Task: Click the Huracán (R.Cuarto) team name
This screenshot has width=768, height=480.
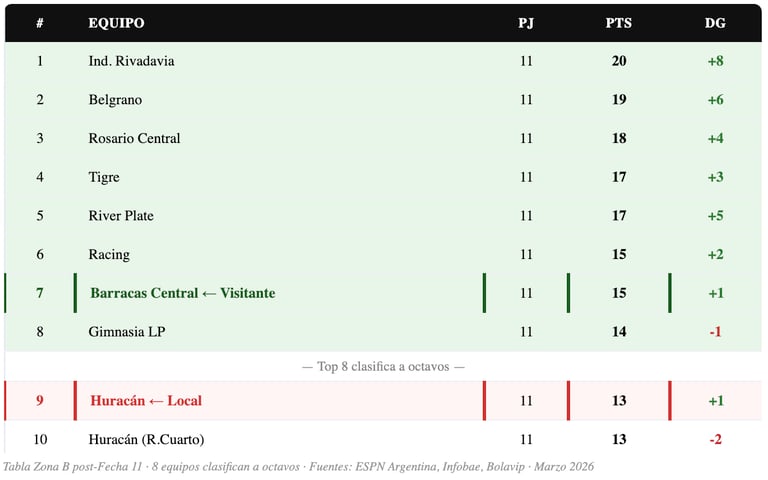Action: (146, 439)
